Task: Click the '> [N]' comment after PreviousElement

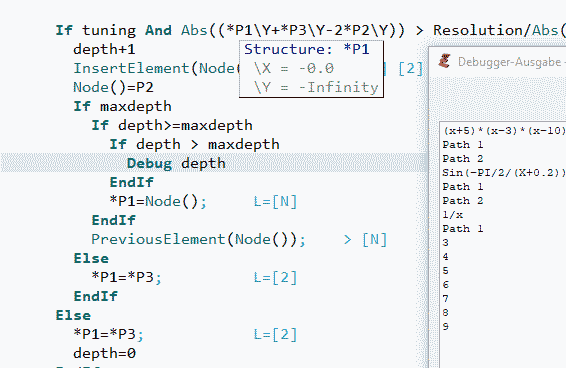Action: point(365,239)
